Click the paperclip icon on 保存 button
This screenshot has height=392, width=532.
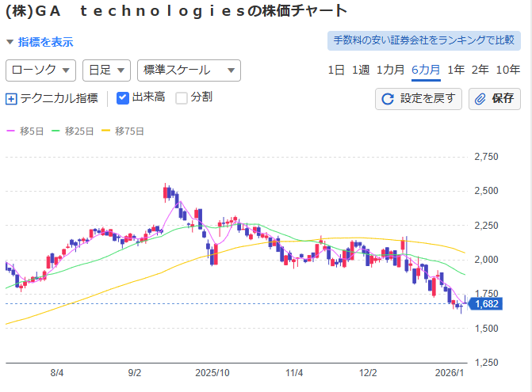point(480,99)
